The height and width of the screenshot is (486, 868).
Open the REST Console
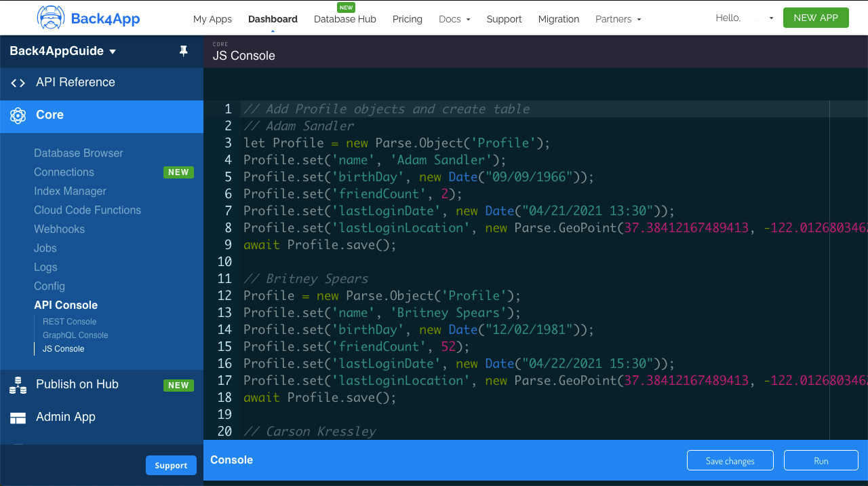coord(70,322)
